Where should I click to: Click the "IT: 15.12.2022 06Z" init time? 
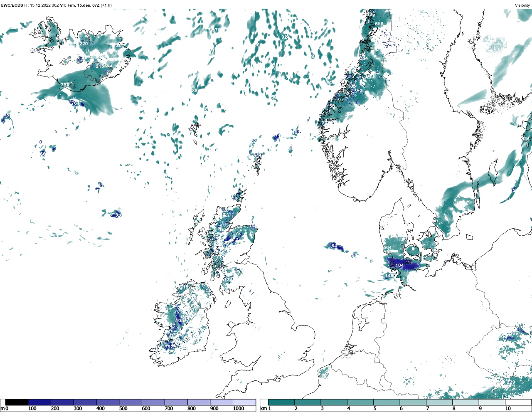(x=42, y=5)
